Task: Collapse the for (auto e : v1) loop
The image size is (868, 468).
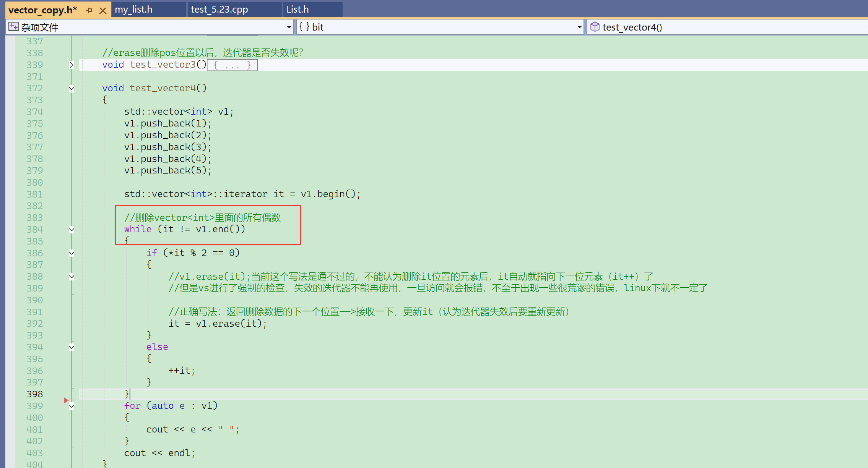Action: coord(72,406)
